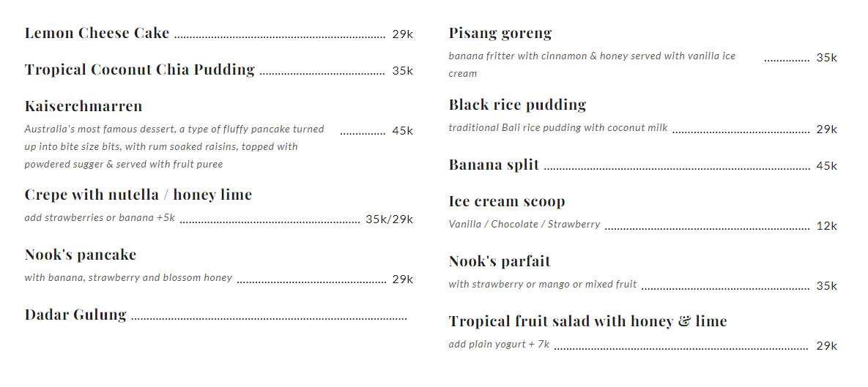The height and width of the screenshot is (387, 868).
Task: Select the Black rice pudding title
Action: click(517, 105)
